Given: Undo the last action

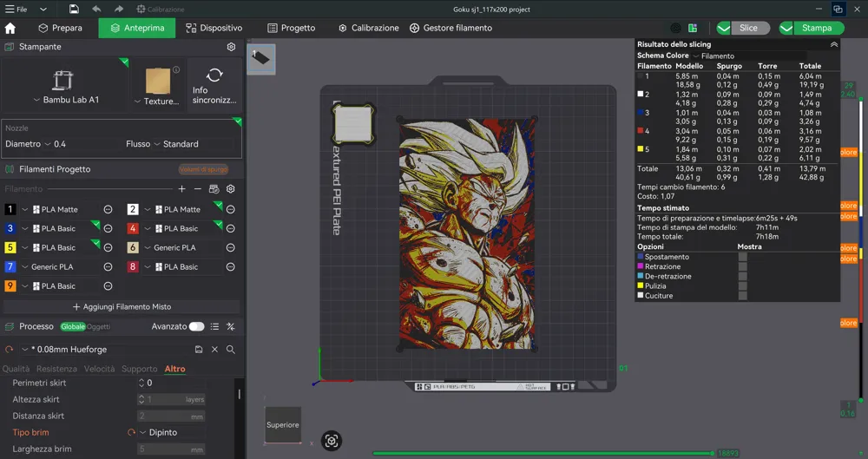Looking at the screenshot, I should coord(96,9).
